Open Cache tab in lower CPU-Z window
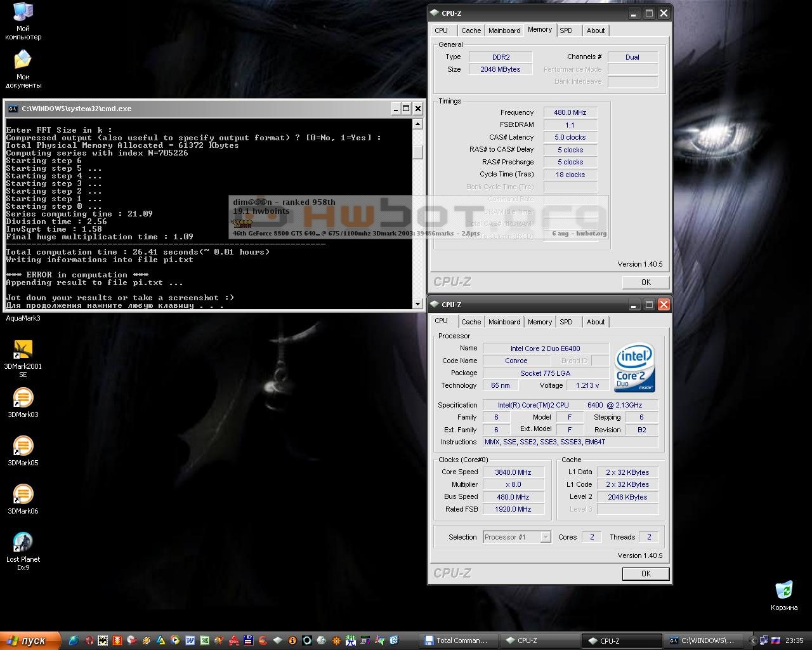The image size is (812, 650). click(471, 322)
